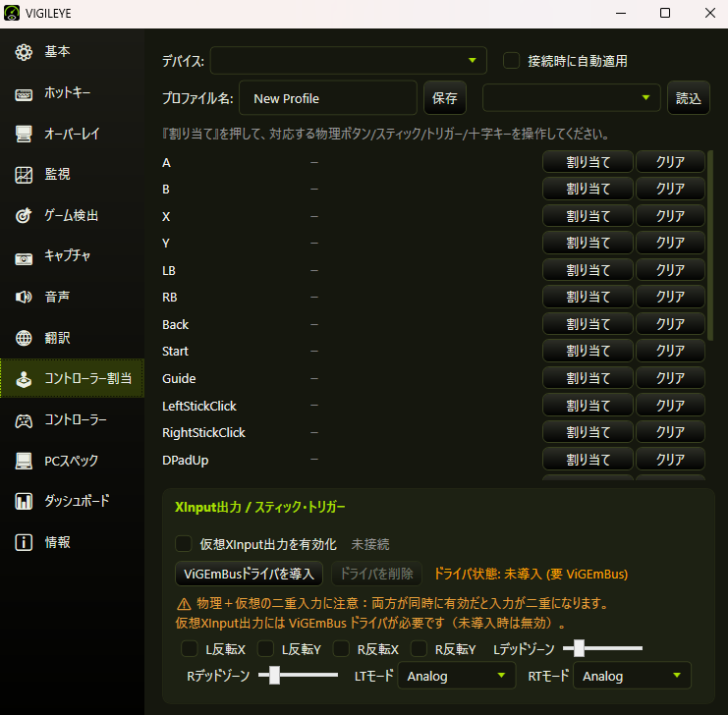Click 割り当て for the B row
728x715 pixels.
(588, 189)
